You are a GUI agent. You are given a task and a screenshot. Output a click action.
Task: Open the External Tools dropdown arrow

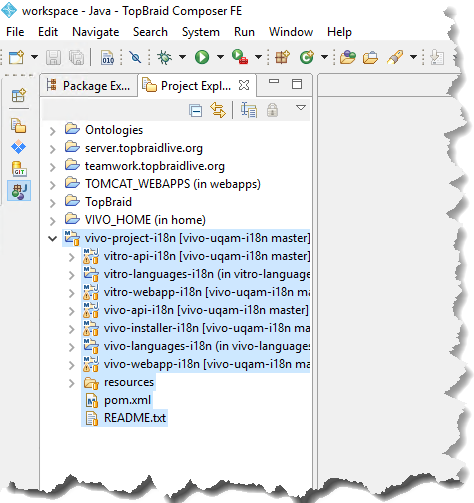(x=258, y=57)
